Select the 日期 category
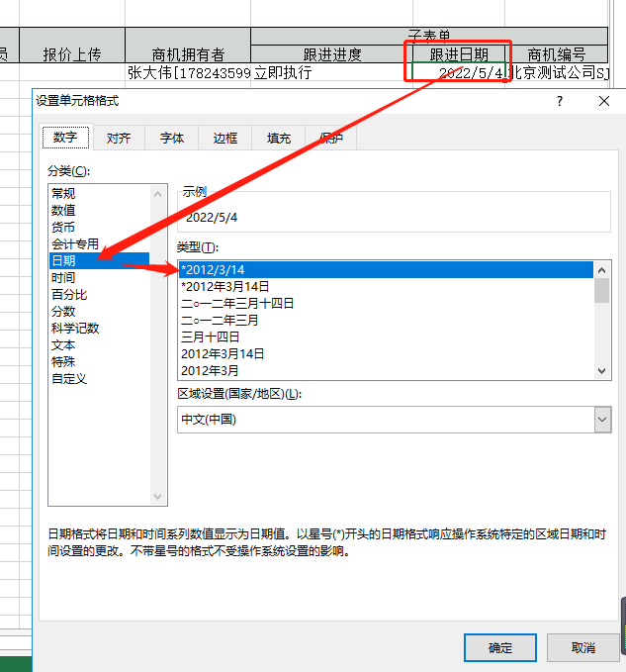 99,260
